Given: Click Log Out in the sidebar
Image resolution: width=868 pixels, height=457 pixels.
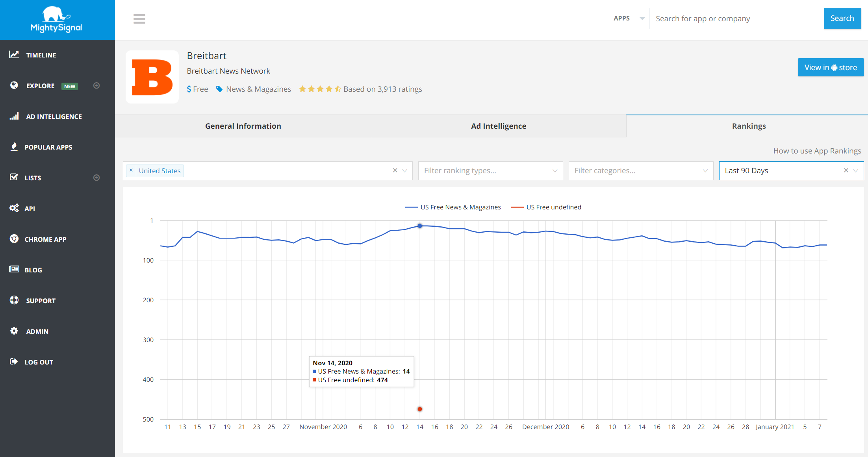Looking at the screenshot, I should 39,362.
